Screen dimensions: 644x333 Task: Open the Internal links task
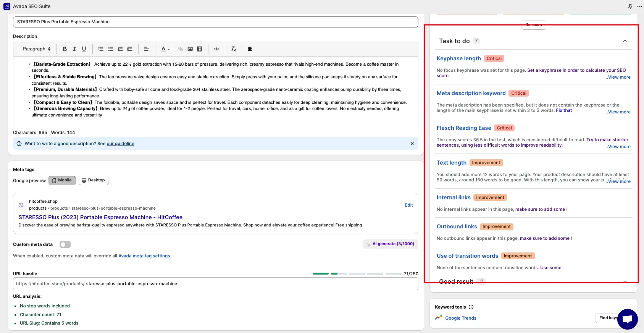(x=454, y=197)
